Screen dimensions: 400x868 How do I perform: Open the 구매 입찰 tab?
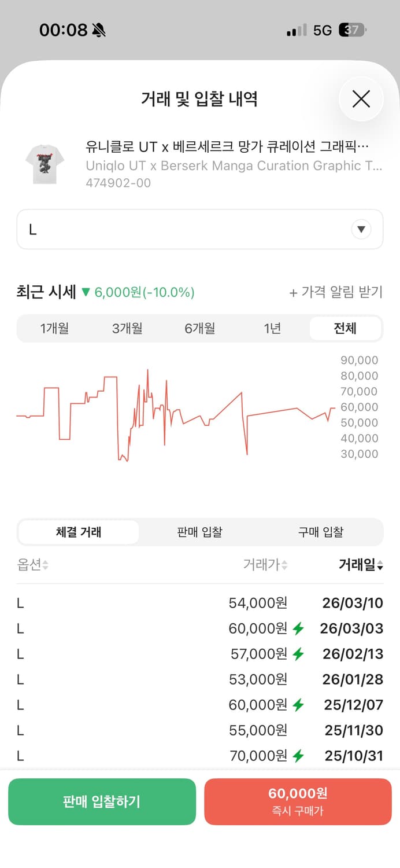click(321, 532)
